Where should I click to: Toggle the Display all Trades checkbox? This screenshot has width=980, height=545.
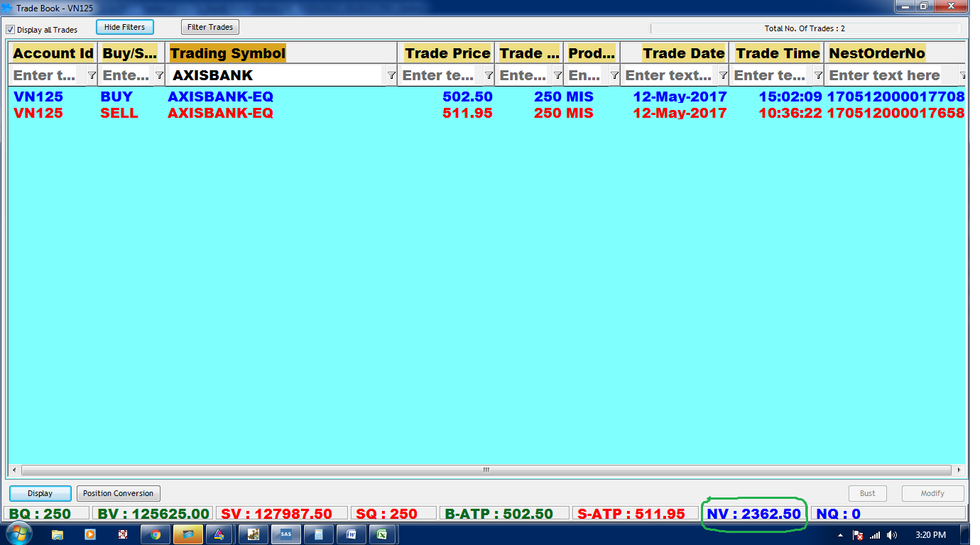[x=11, y=30]
